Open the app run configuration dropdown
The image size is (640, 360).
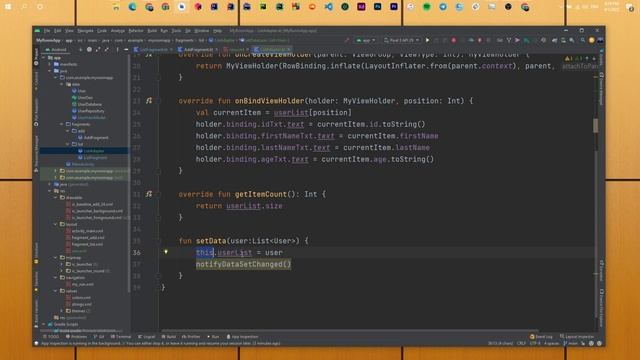pos(366,40)
